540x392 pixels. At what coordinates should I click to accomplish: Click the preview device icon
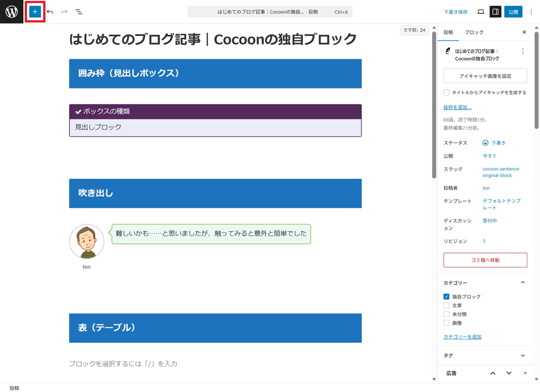pyautogui.click(x=481, y=12)
